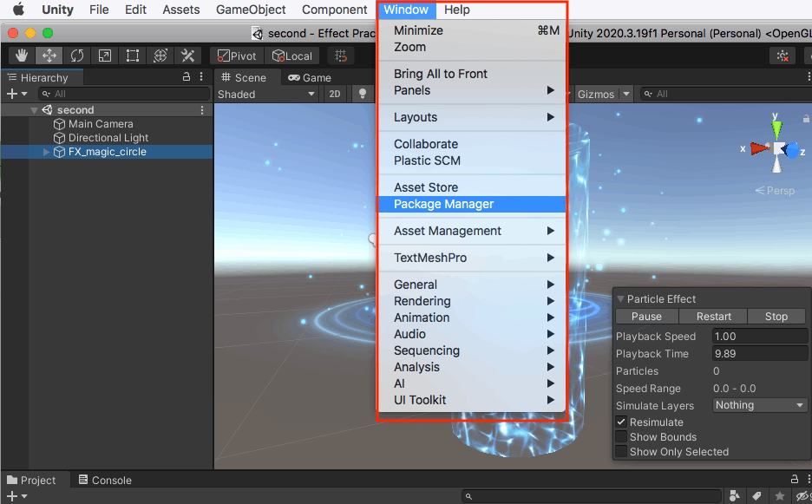Toggle the Gizmos button
812x504 pixels.
tap(595, 94)
